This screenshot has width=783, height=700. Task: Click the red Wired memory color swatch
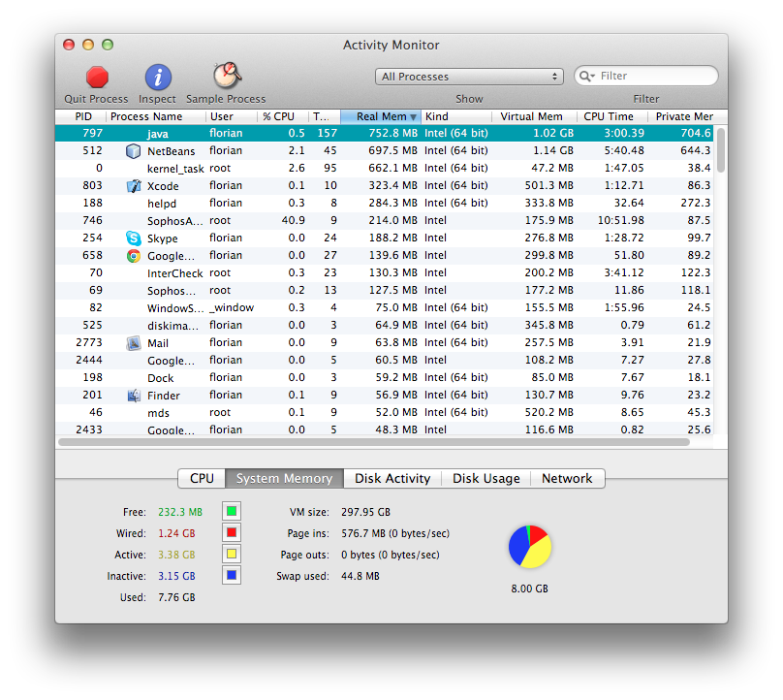point(232,533)
